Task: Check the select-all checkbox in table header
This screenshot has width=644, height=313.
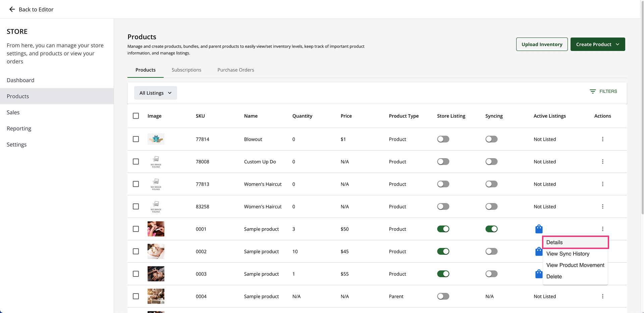Action: point(136,116)
